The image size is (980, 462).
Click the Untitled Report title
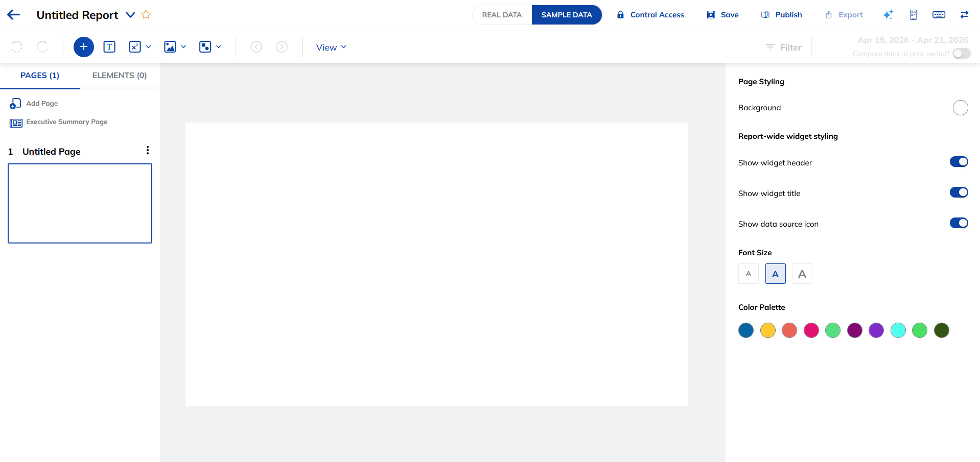(77, 15)
